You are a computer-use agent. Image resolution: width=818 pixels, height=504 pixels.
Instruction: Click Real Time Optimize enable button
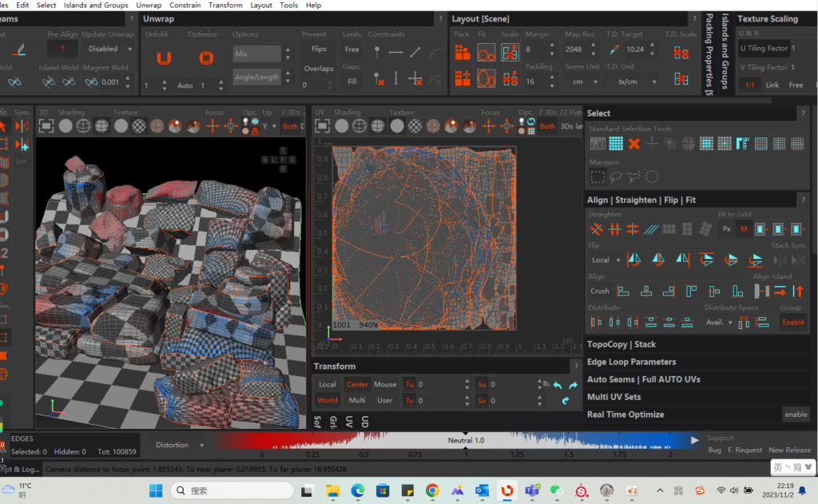(796, 415)
